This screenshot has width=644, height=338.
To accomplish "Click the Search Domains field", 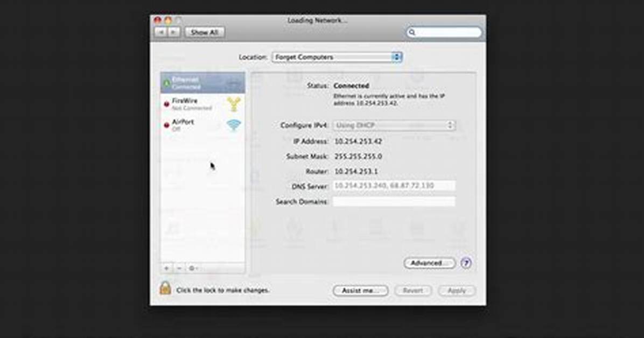I will (x=394, y=202).
